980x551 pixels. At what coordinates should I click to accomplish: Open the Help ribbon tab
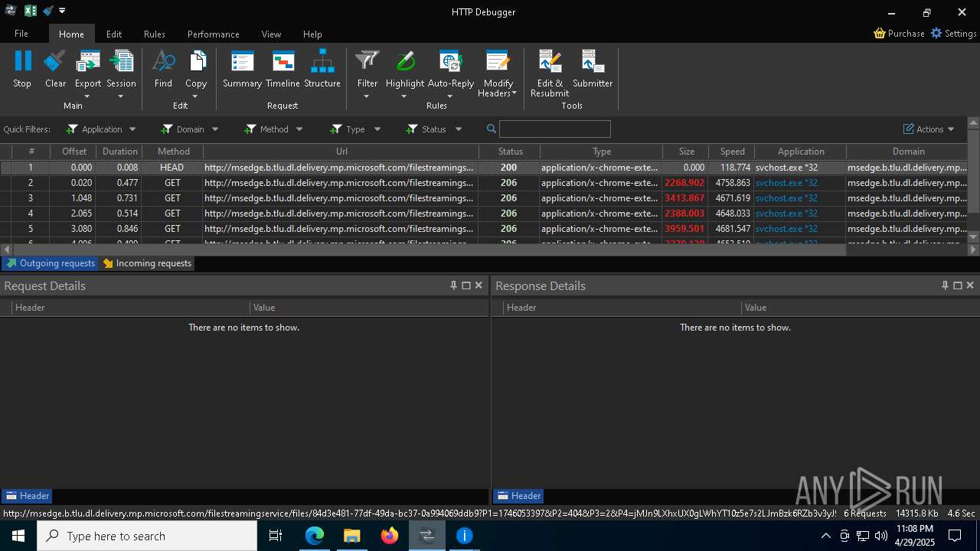click(x=312, y=34)
